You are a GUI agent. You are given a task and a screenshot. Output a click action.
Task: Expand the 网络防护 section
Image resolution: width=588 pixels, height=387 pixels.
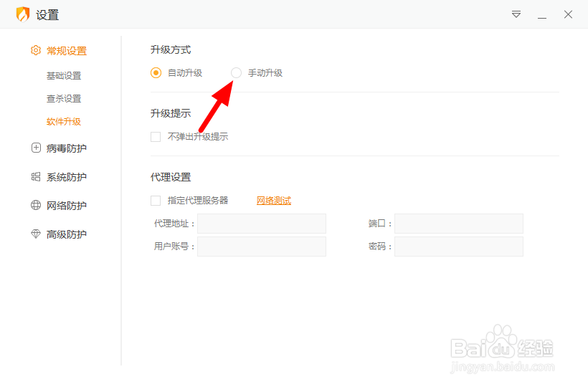(67, 206)
